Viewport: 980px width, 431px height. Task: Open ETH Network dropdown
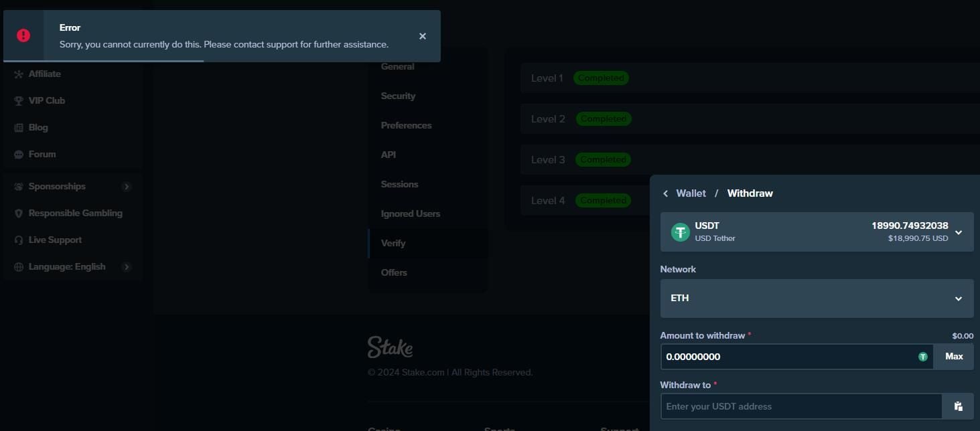click(817, 298)
